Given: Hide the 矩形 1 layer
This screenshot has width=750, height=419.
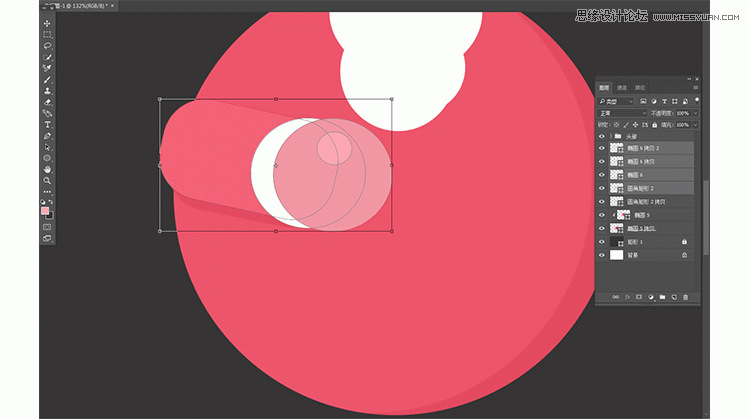Looking at the screenshot, I should 602,242.
